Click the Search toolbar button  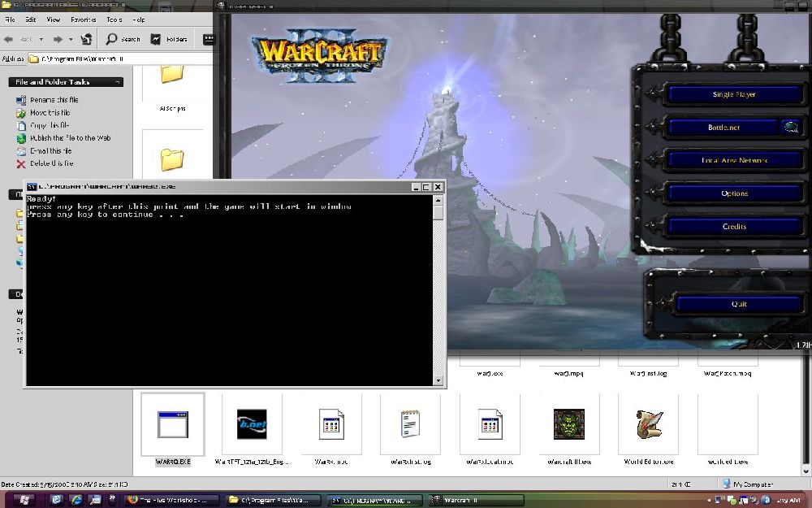pyautogui.click(x=123, y=39)
